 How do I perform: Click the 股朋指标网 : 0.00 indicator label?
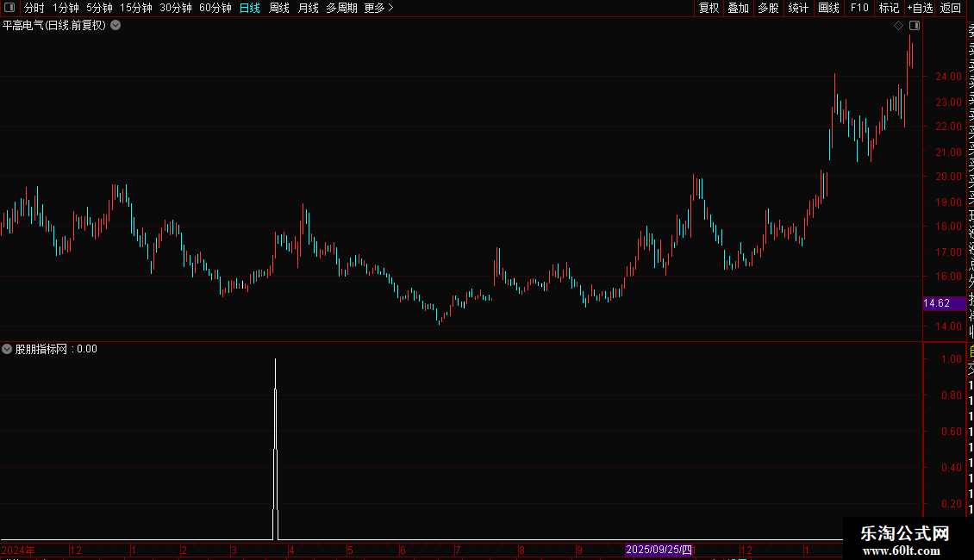(56, 349)
